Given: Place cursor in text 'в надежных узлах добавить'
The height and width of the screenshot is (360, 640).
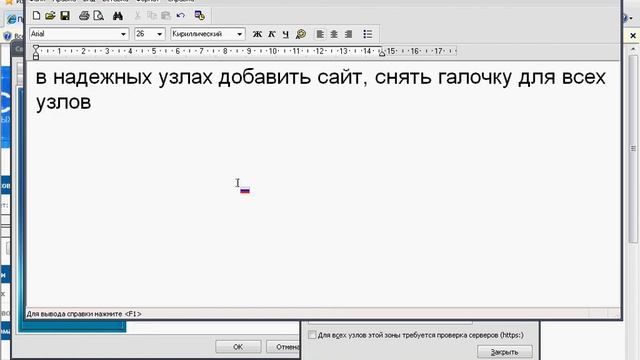Looking at the screenshot, I should pos(173,77).
